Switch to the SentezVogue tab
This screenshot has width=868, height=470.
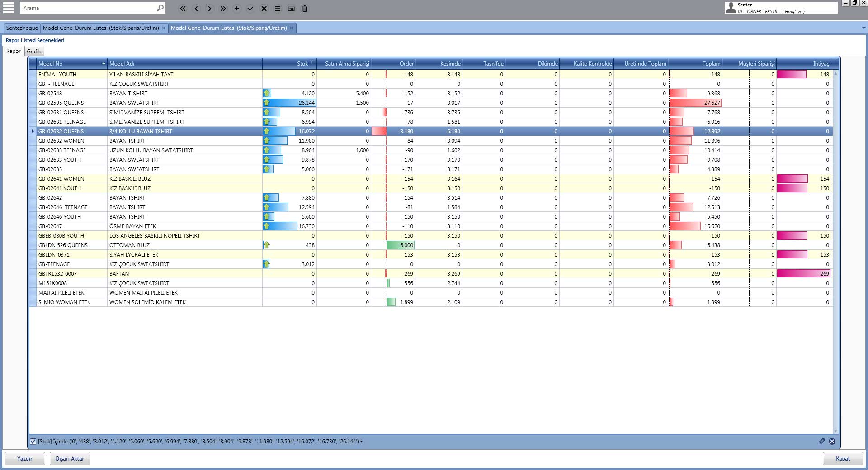(22, 28)
